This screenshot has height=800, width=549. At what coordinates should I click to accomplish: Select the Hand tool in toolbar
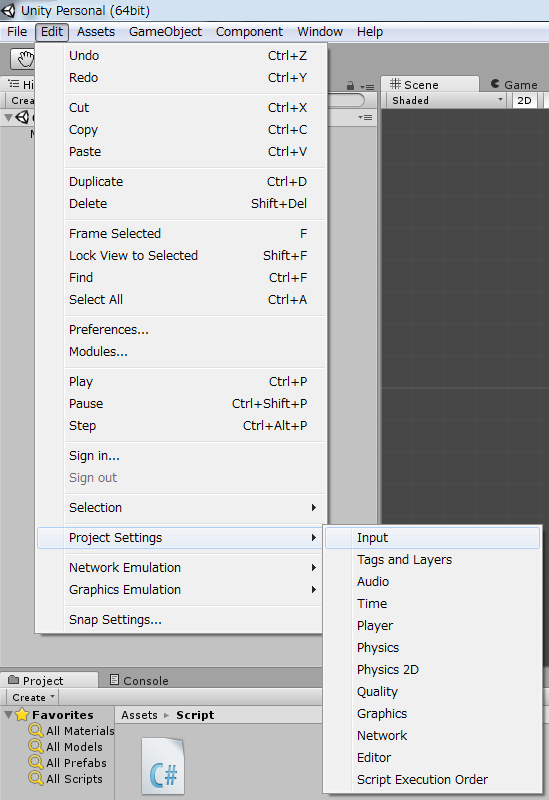(x=22, y=59)
